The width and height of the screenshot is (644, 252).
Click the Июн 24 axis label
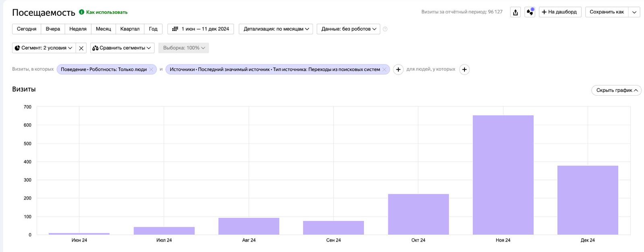pos(79,240)
